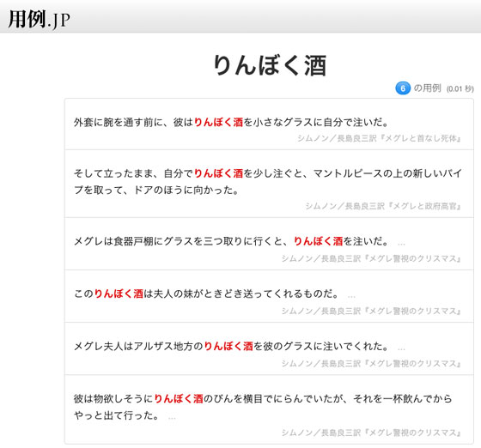Open the sentence about メグレは食器戸棚にグラス
481x448 pixels.
coord(232,241)
